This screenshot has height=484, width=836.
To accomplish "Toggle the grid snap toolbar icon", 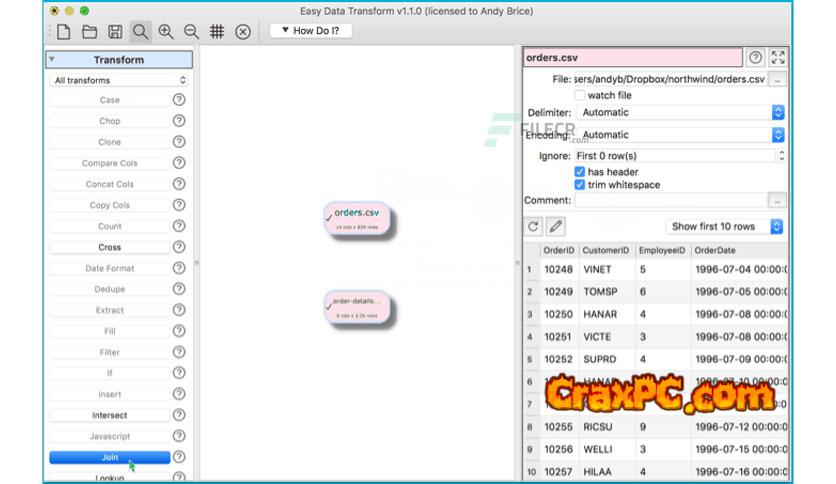I will [x=217, y=32].
